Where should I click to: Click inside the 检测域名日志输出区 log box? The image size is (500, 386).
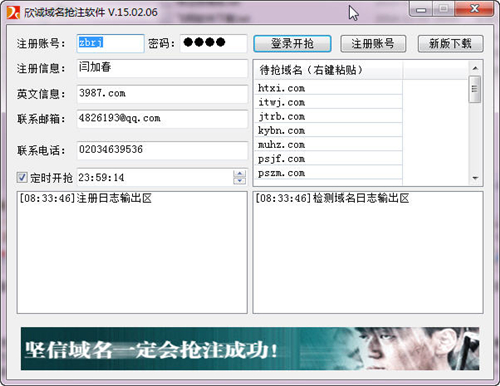(x=368, y=252)
